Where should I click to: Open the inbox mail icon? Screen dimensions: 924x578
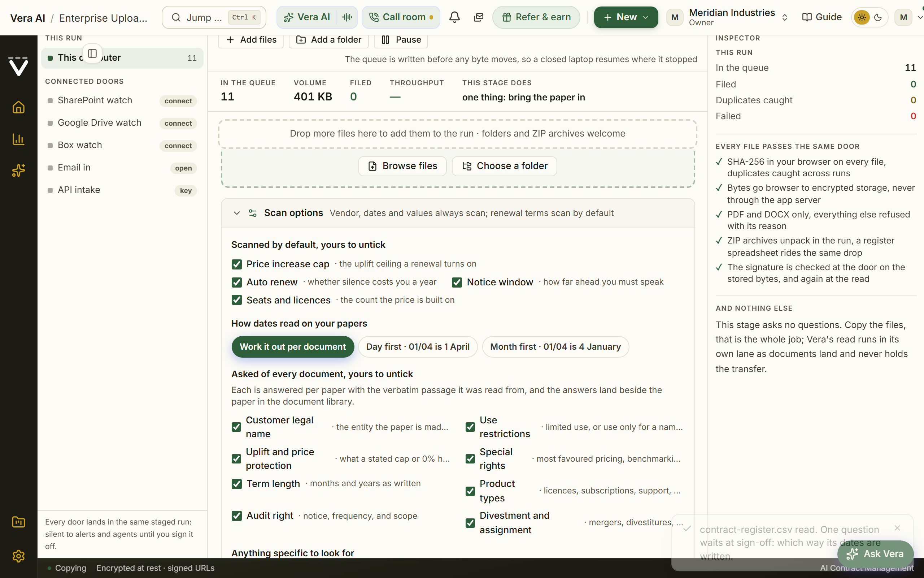[478, 17]
